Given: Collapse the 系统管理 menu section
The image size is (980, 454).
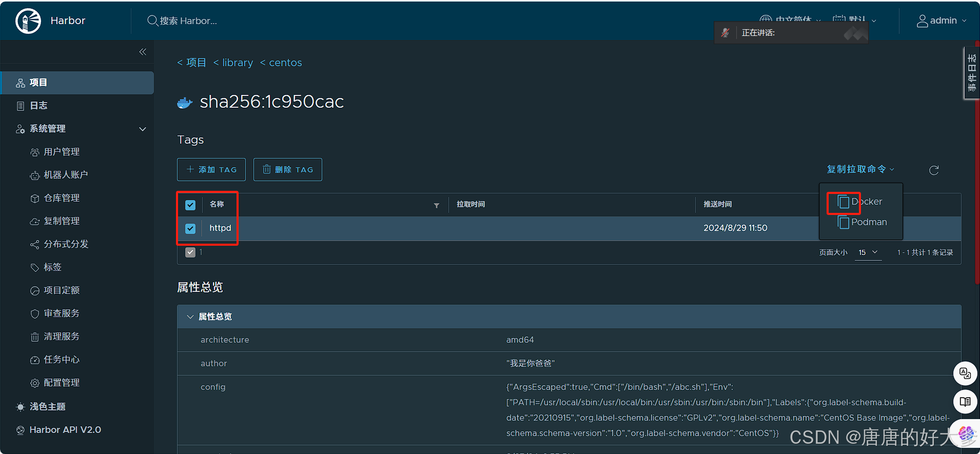Looking at the screenshot, I should click(x=143, y=129).
